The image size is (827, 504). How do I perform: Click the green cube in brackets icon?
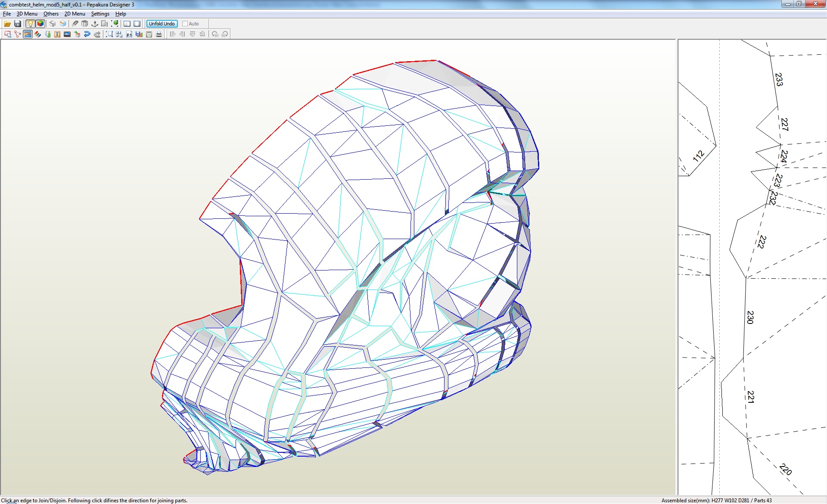(x=115, y=24)
